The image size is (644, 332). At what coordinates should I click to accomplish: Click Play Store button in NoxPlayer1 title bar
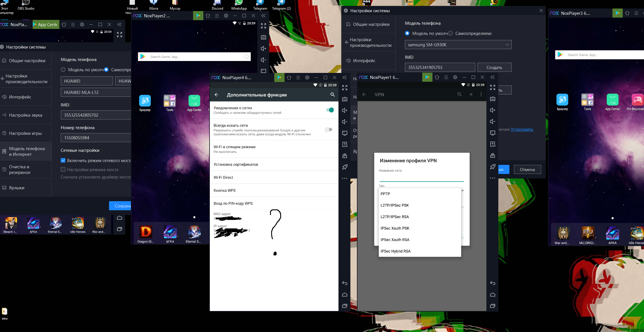point(427,77)
